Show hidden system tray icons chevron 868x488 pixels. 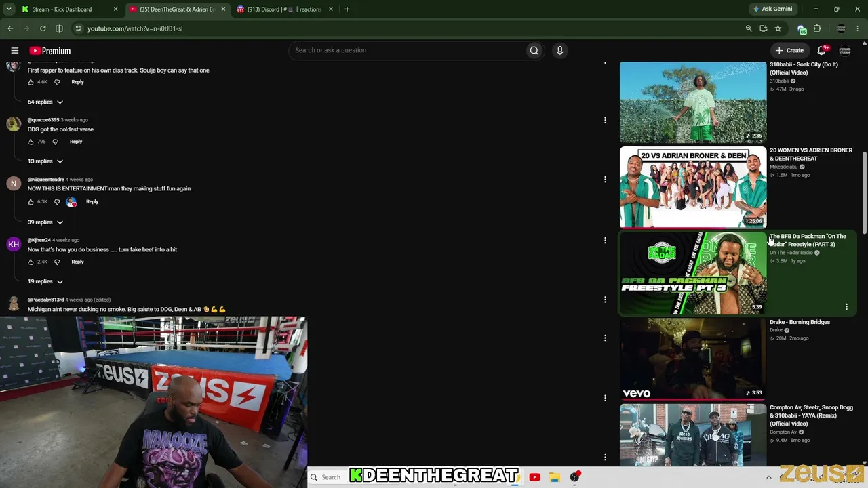768,477
